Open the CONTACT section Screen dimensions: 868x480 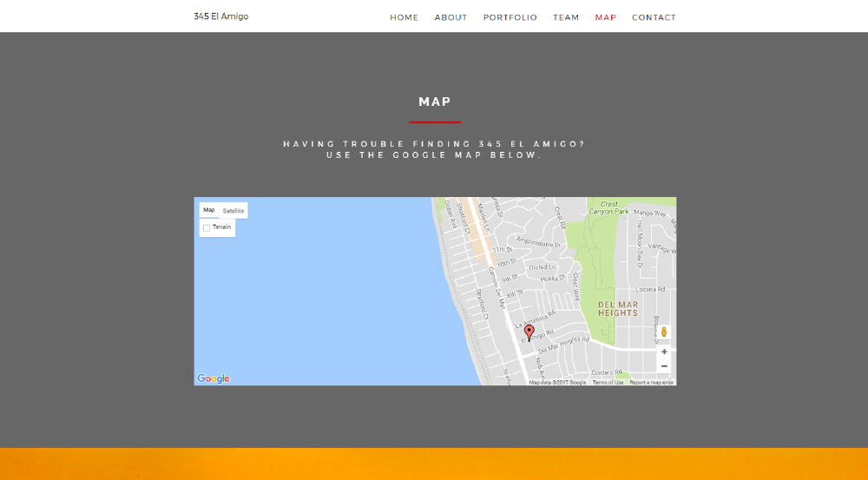654,17
